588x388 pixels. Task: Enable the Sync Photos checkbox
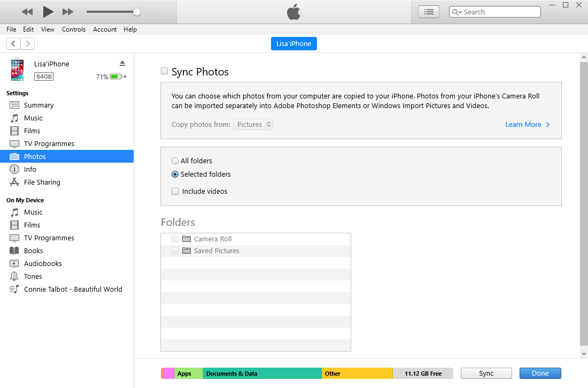pyautogui.click(x=164, y=71)
